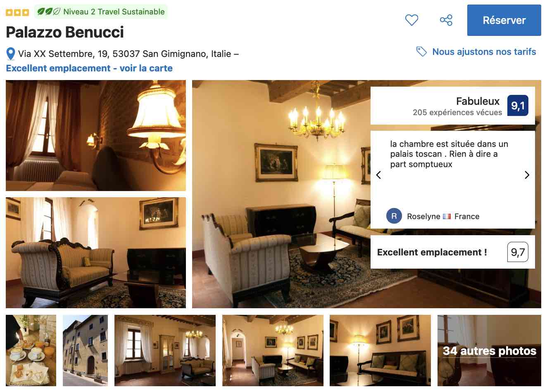Save Palazzo Benucci with the heart icon

click(411, 20)
